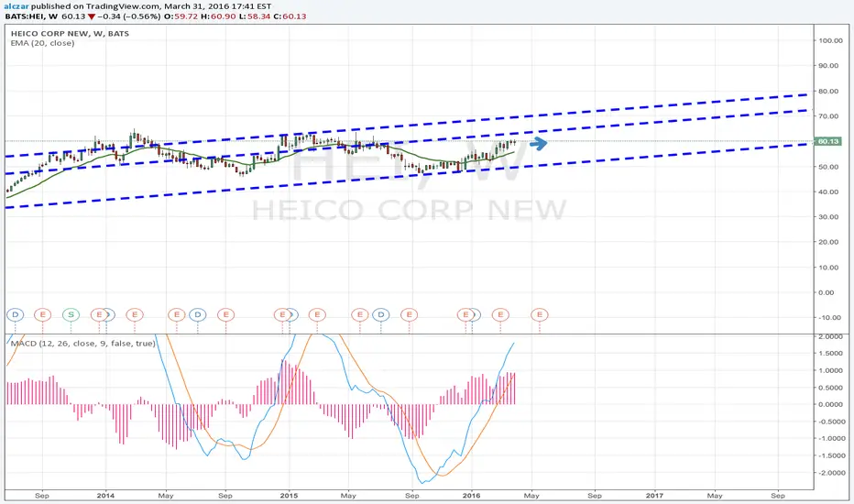854x504 pixels.
Task: Click the -10.00 price axis label
Action: (829, 318)
